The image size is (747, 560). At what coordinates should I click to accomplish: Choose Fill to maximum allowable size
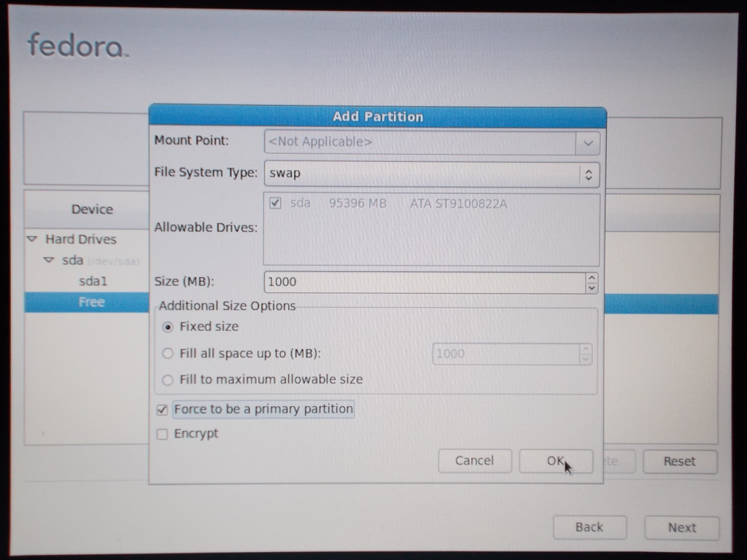(x=169, y=380)
